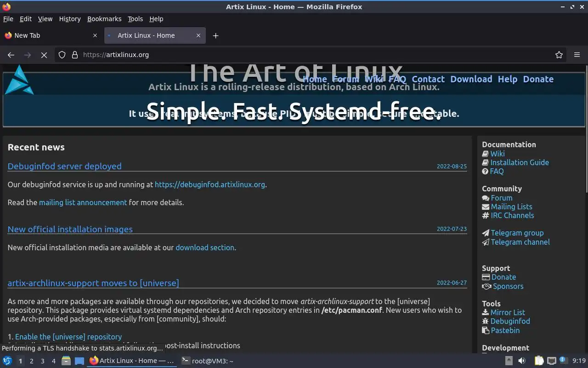Open the Mailing Lists sidebar link
The height and width of the screenshot is (368, 588).
pyautogui.click(x=511, y=207)
